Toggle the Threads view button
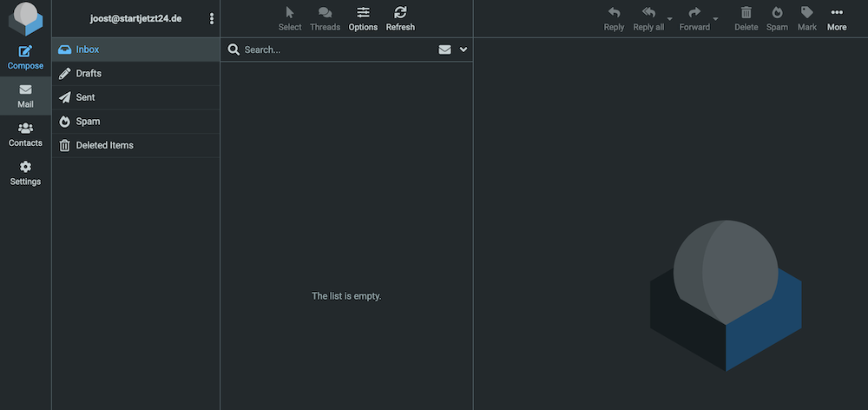This screenshot has width=868, height=410. pyautogui.click(x=325, y=13)
